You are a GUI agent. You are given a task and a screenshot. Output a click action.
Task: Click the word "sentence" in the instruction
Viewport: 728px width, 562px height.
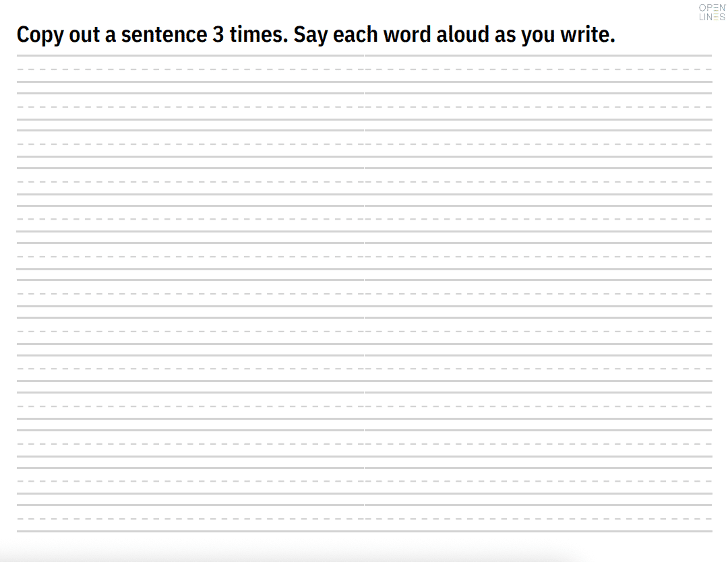click(164, 35)
